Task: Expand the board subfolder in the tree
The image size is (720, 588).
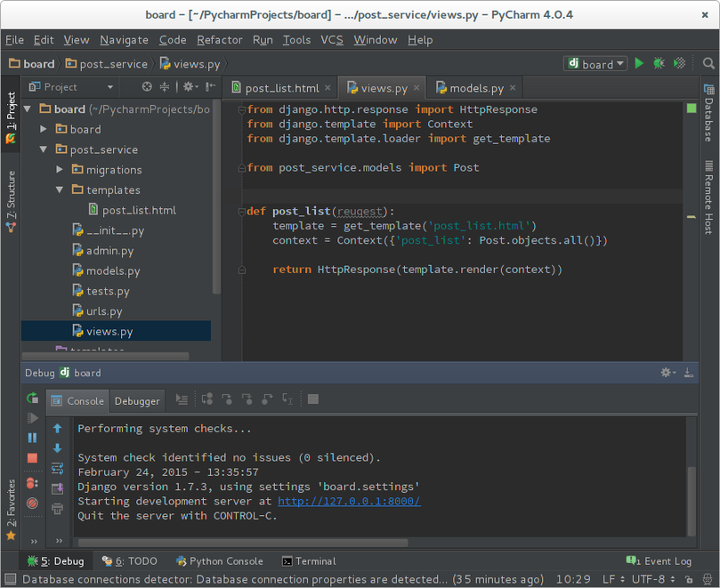Action: coord(44,129)
